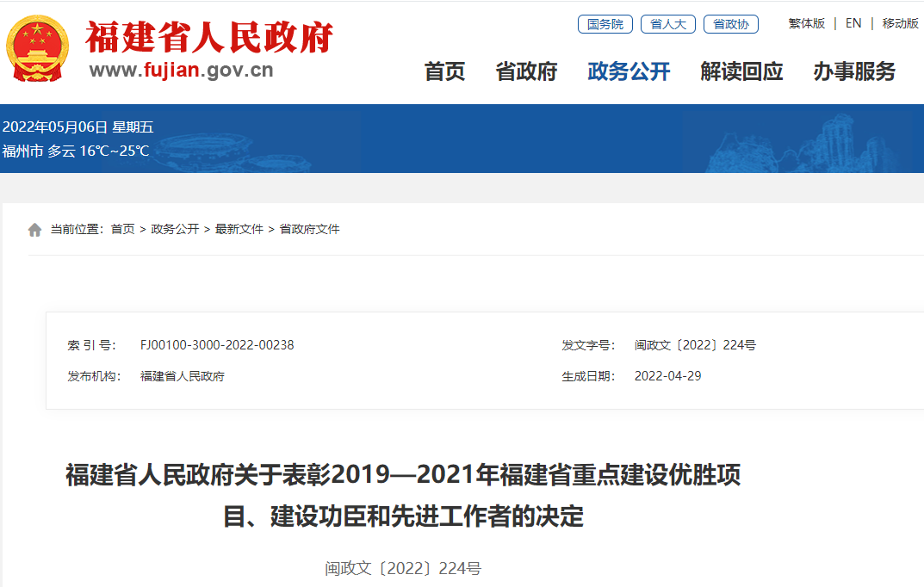Switch language to EN

853,24
